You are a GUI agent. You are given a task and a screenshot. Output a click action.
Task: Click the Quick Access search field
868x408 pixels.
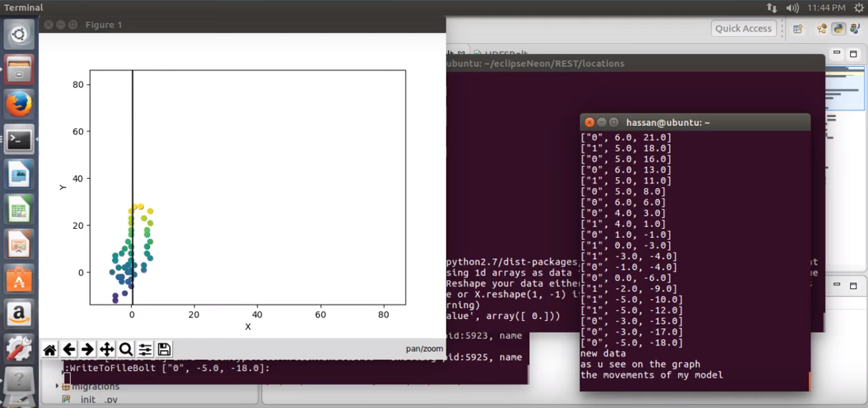click(x=743, y=29)
